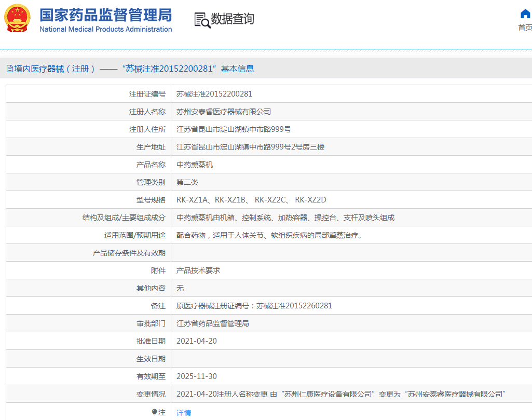Click the 管理类别 label
The image size is (532, 420).
tap(151, 182)
